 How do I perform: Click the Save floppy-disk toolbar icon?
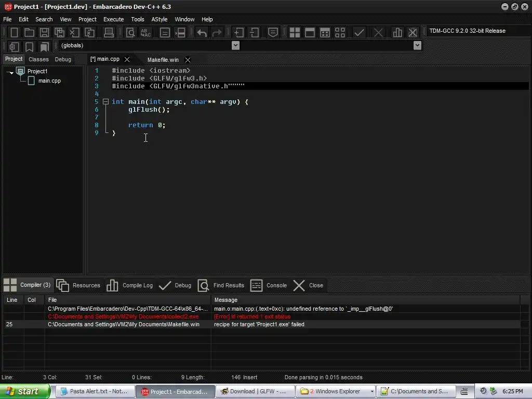click(44, 33)
